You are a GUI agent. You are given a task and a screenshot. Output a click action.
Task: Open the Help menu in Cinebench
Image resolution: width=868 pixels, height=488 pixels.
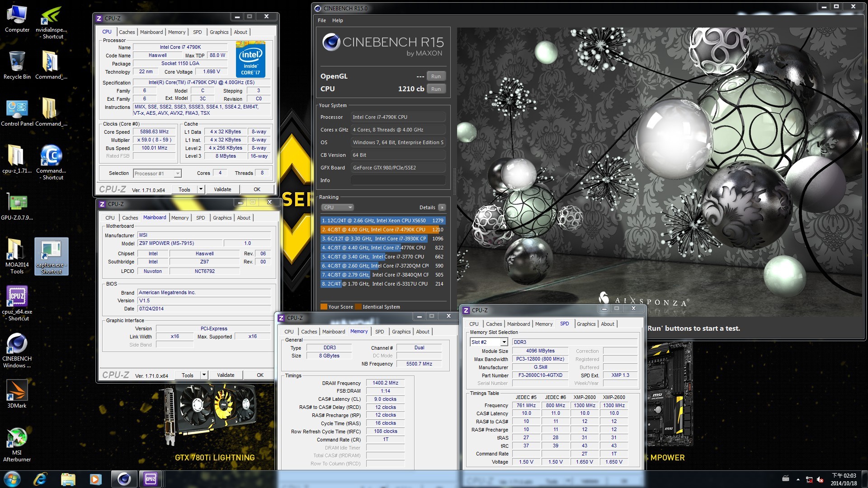pos(338,20)
